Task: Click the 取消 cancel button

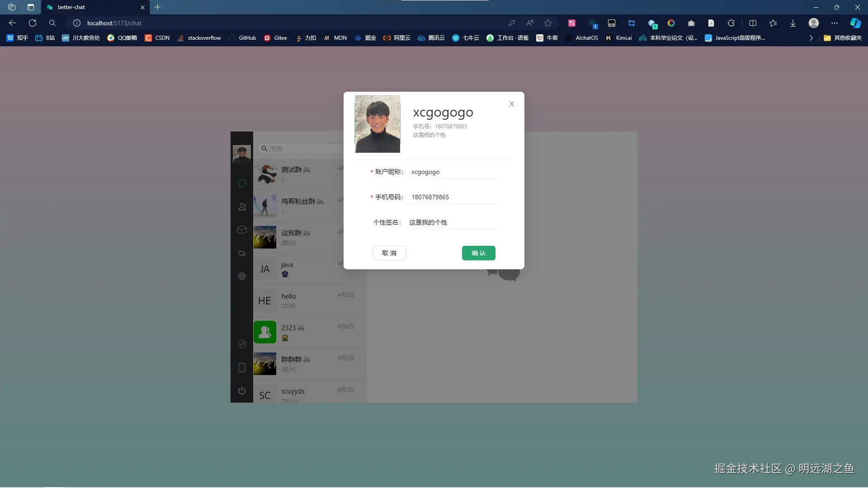Action: (389, 253)
